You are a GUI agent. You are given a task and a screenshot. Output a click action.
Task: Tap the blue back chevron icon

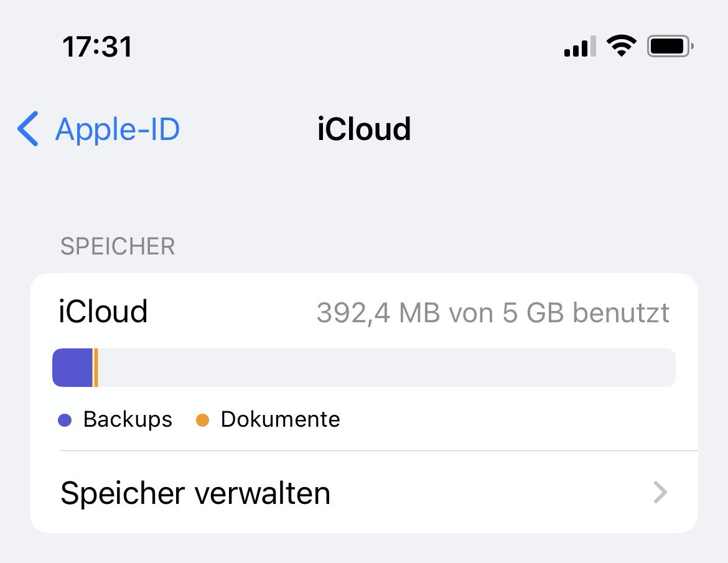point(28,129)
